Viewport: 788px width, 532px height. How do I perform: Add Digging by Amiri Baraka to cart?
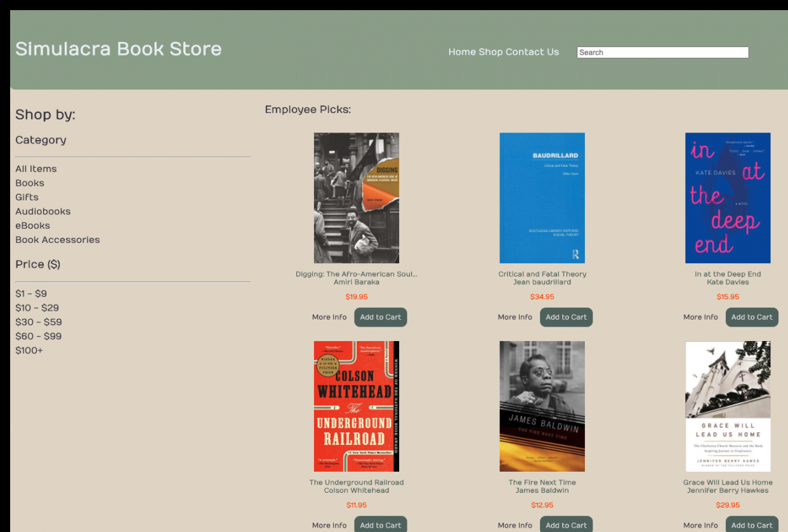coord(381,317)
